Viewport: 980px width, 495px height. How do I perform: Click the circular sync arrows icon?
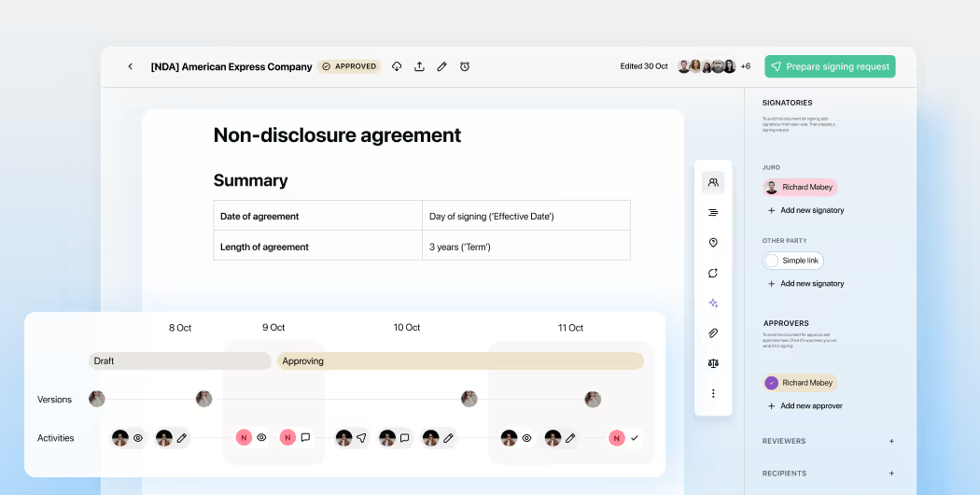[713, 273]
